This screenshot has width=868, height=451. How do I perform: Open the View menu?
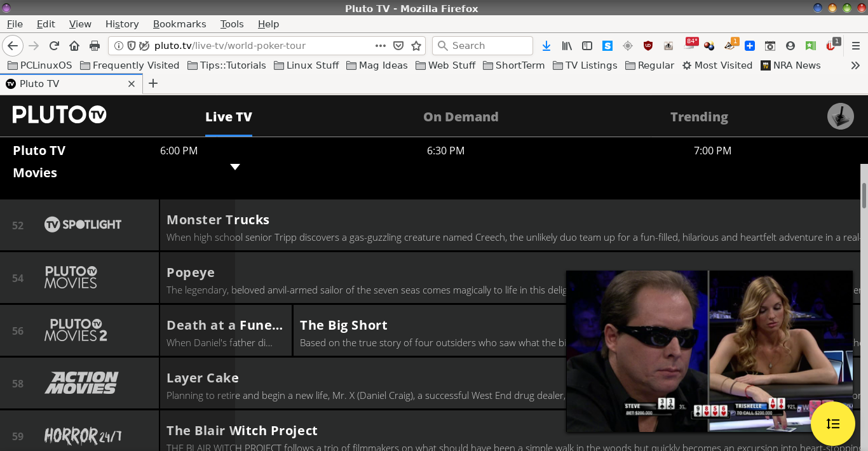point(80,24)
